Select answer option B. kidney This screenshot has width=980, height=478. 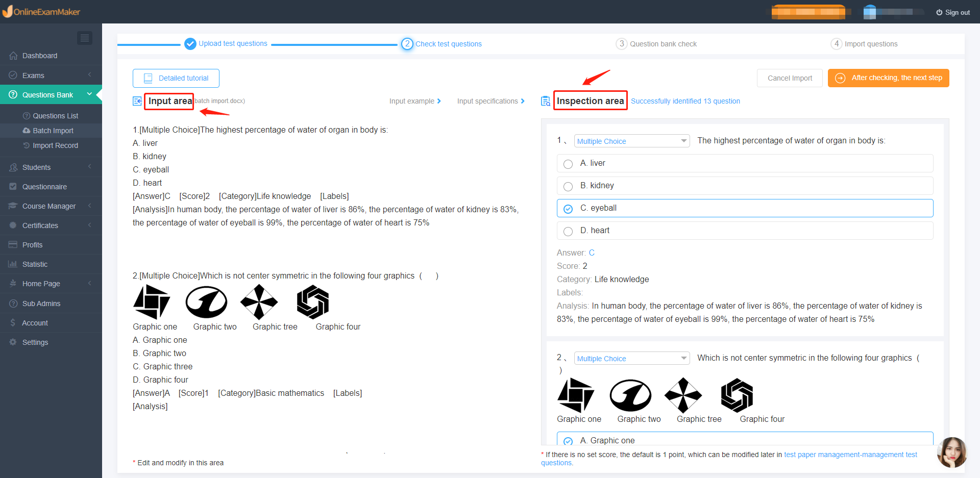(x=745, y=186)
